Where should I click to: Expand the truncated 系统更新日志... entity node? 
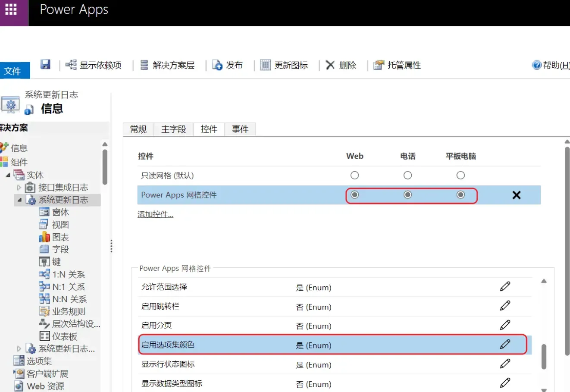tap(19, 348)
